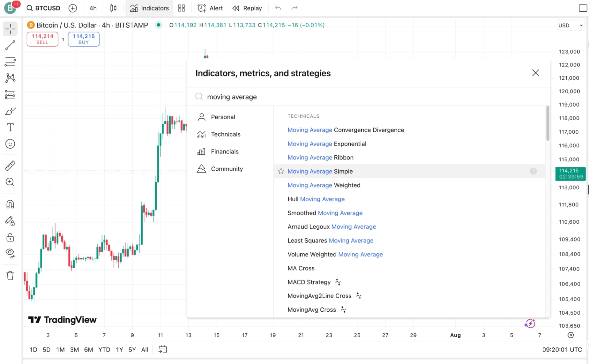Select the Community indicators tab
Image resolution: width=589 pixels, height=364 pixels.
[227, 169]
